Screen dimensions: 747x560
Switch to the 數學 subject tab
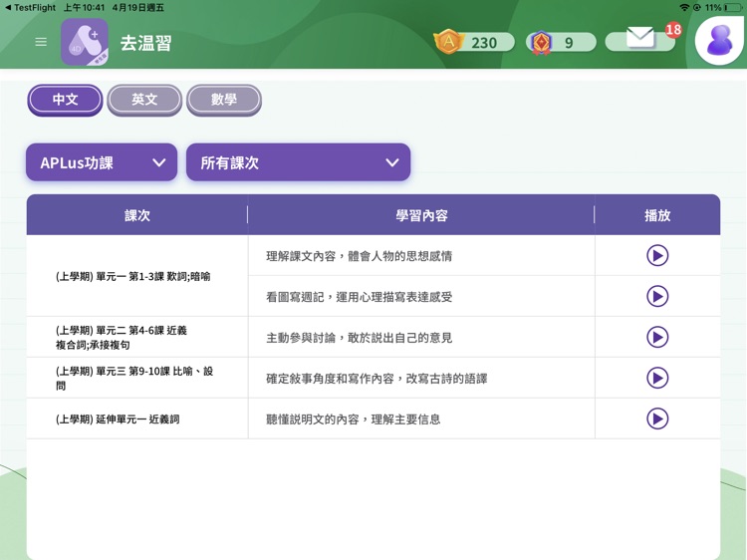click(224, 100)
